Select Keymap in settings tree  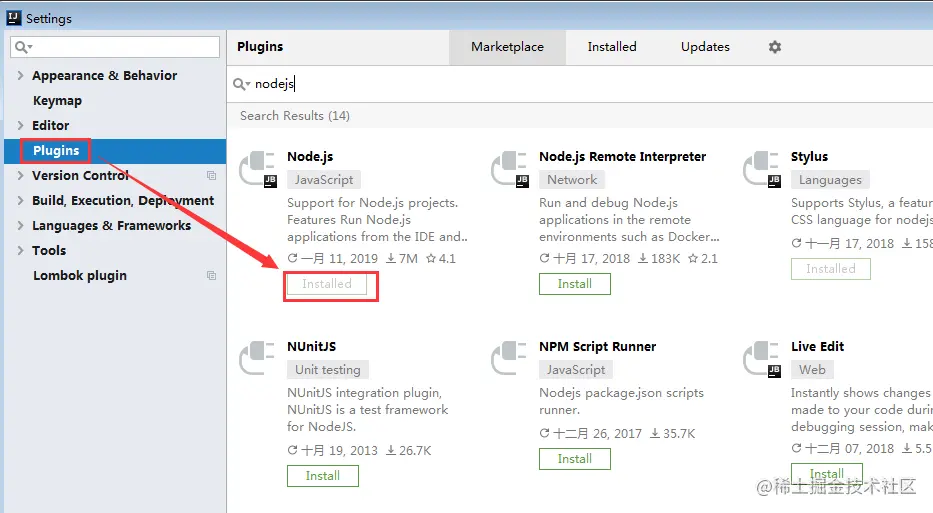click(x=57, y=101)
